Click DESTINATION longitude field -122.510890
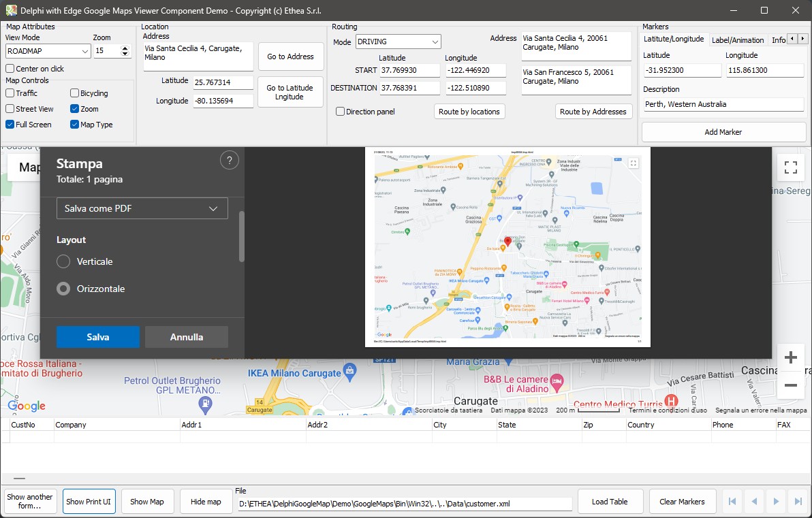812x518 pixels. [x=475, y=88]
